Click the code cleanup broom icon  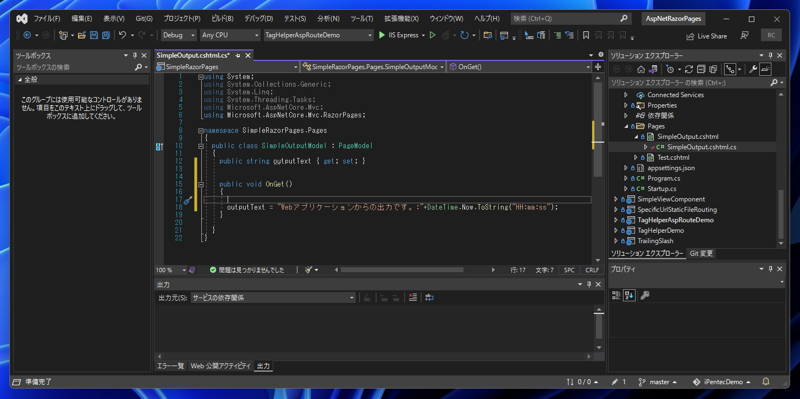tap(308, 270)
